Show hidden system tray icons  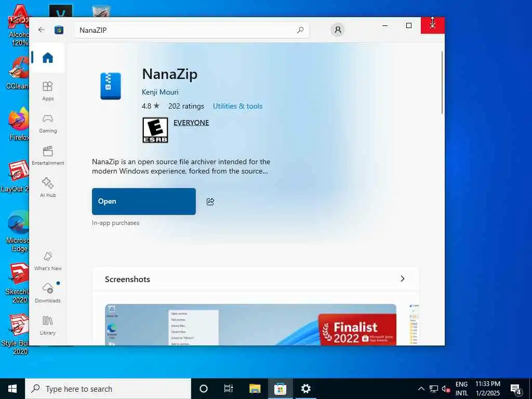421,389
